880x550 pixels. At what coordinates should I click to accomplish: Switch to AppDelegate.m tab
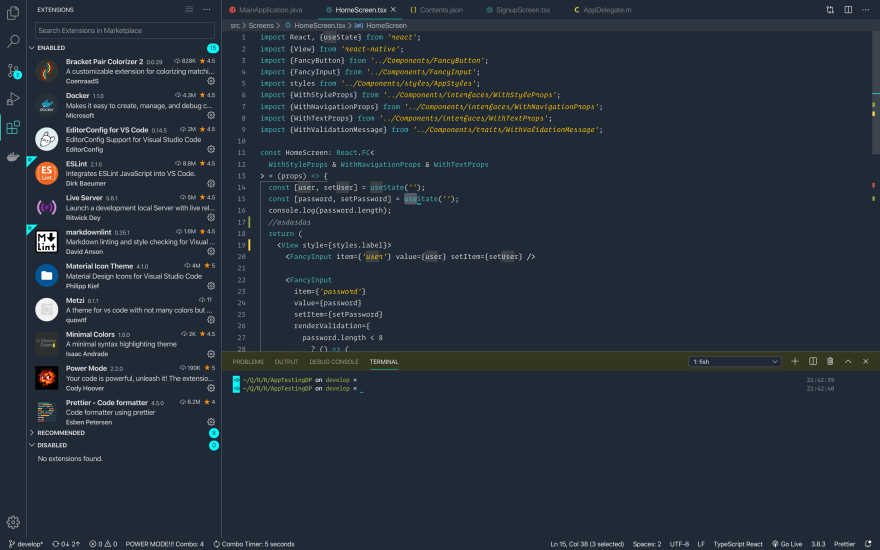coord(602,10)
